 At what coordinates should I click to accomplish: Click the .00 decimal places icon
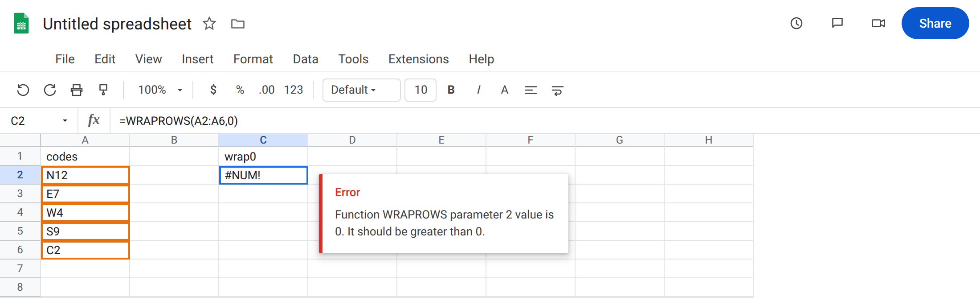coord(267,90)
